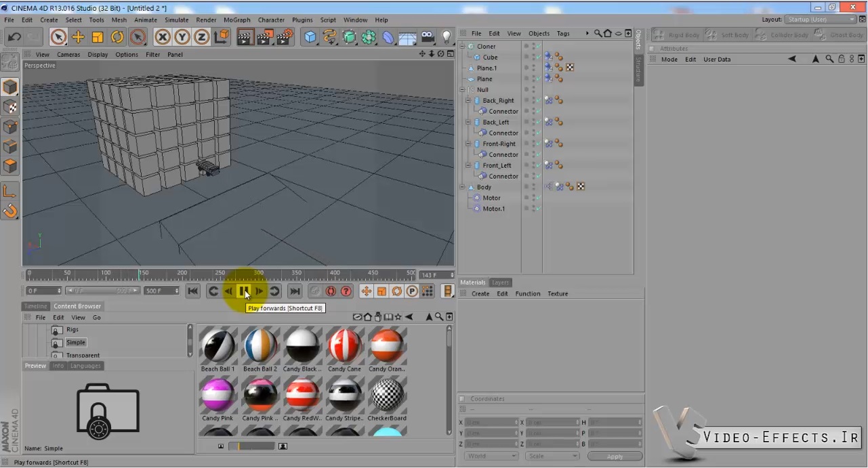Open the Structure vertical tab

638,70
